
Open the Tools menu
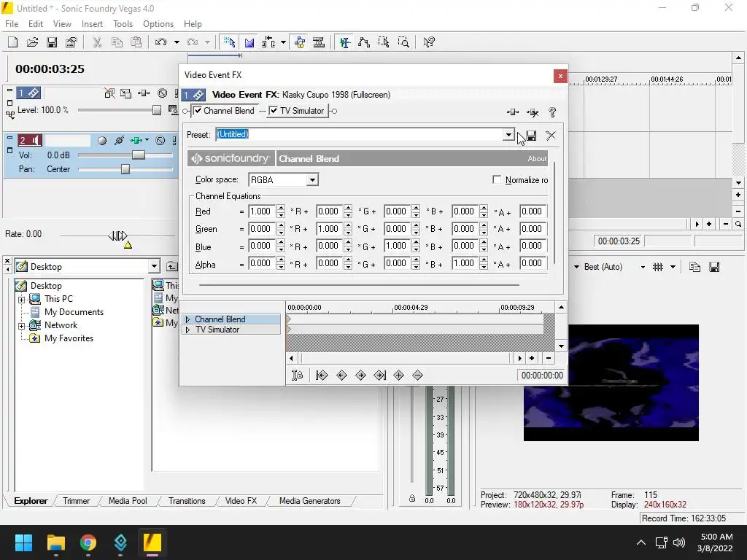click(x=123, y=24)
